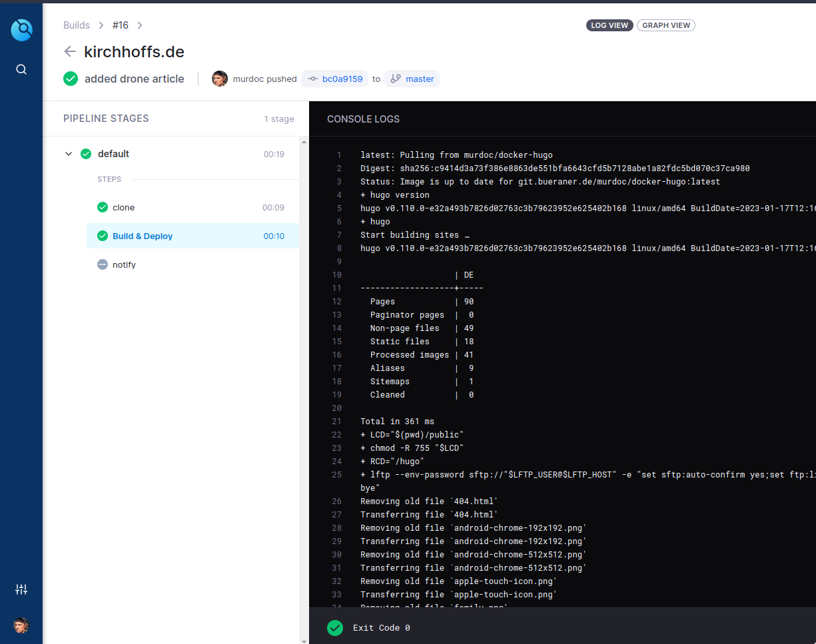
Task: Click the Exit Code 0 status icon
Action: click(335, 628)
